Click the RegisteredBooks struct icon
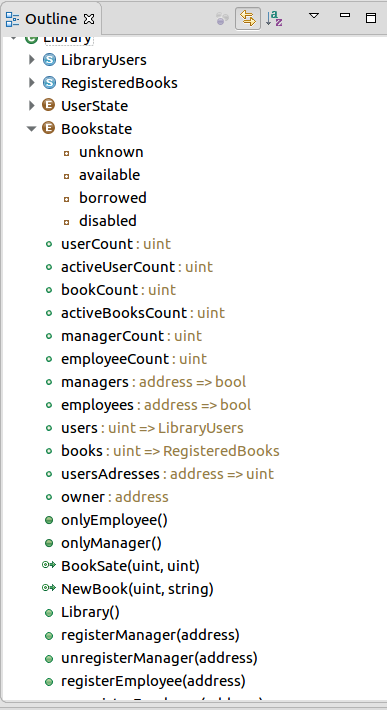387x710 pixels. (49, 82)
